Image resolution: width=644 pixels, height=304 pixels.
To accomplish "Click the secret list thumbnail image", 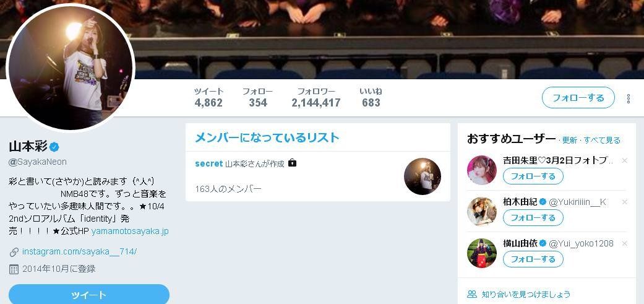I will [422, 176].
